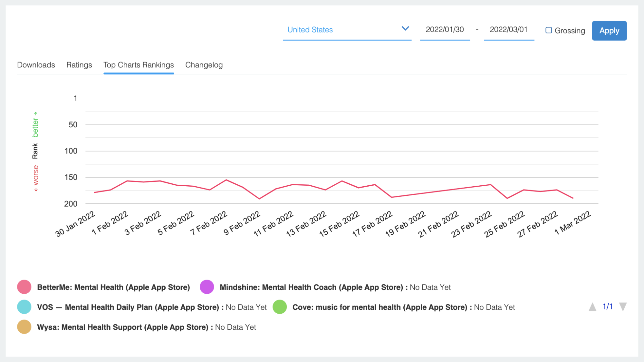The image size is (644, 362).
Task: Click the pink BetterMe legend circle
Action: [24, 287]
